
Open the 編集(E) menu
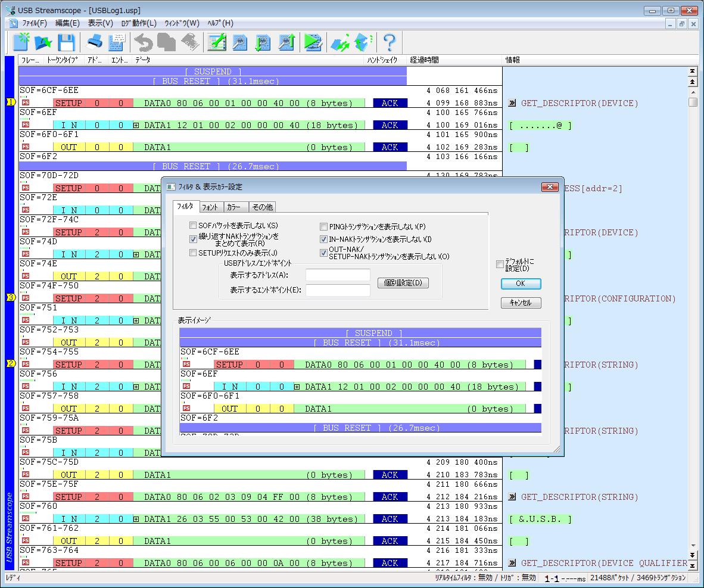(67, 23)
